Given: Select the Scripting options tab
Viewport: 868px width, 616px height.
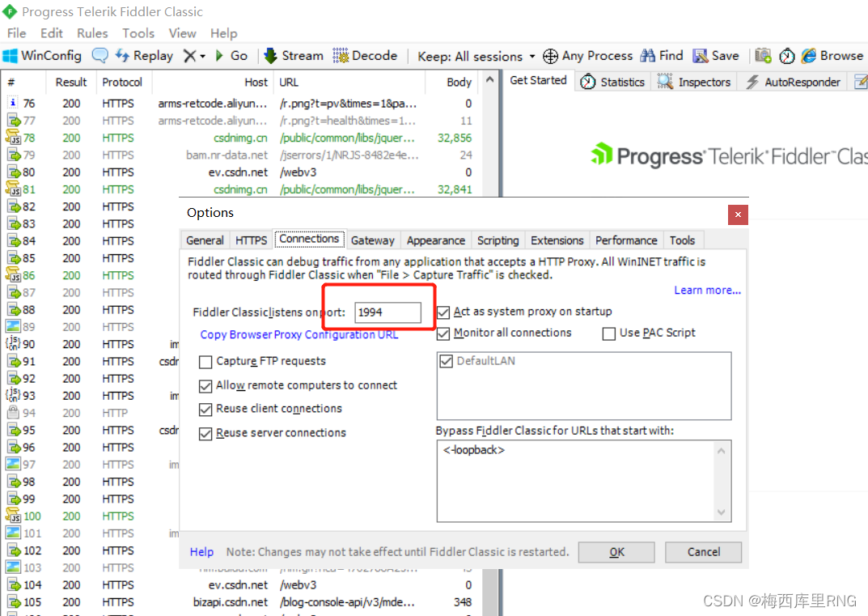Looking at the screenshot, I should (498, 240).
